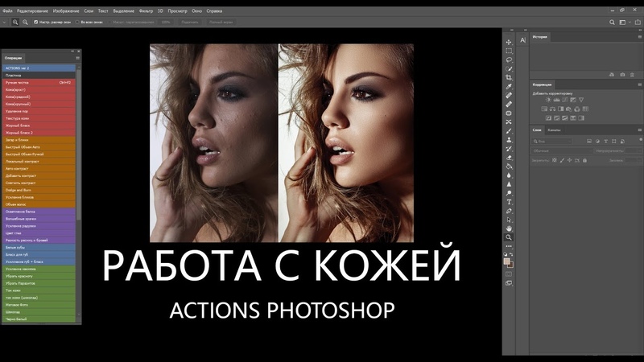Open the Редактирование menu
Viewport: 644px width, 362px height.
pos(32,11)
